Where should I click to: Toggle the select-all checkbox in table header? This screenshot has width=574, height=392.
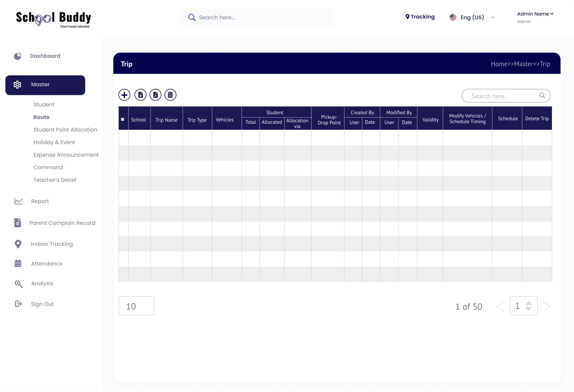[123, 119]
